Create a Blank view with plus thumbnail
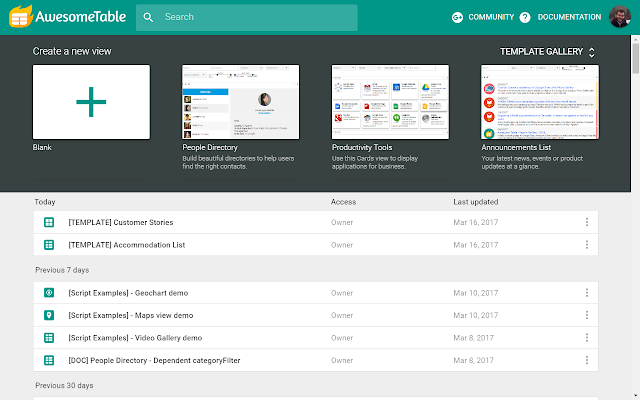640x400 pixels. pos(91,102)
